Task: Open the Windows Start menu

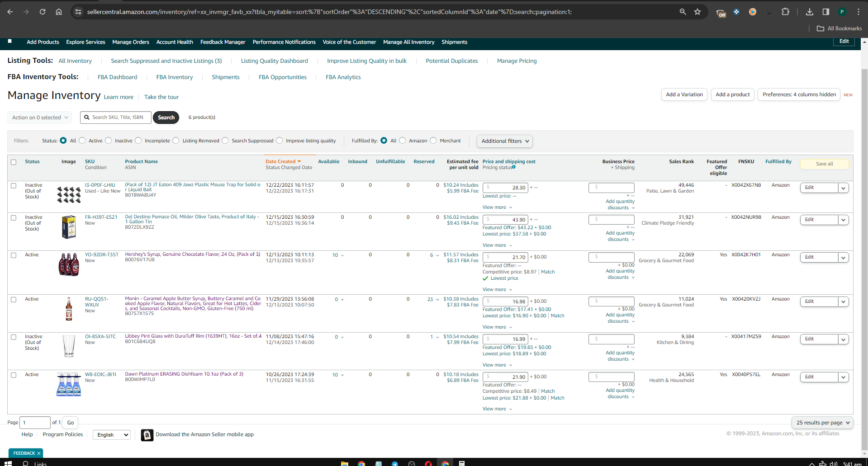Action: click(8, 463)
